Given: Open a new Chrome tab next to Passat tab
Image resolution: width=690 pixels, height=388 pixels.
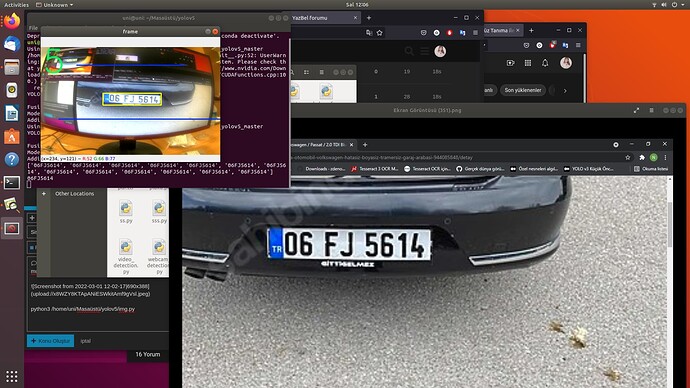Looking at the screenshot, I should (x=365, y=145).
